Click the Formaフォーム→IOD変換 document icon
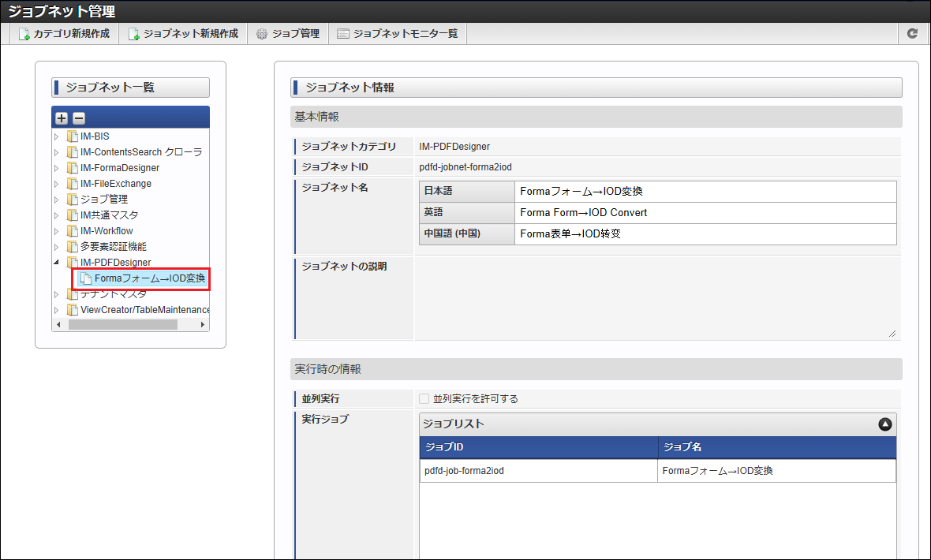 (x=86, y=278)
